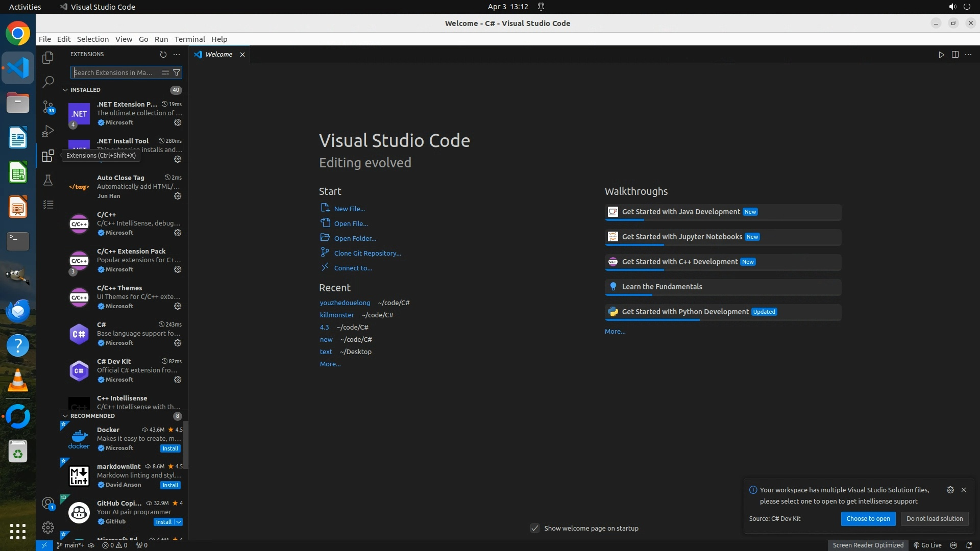The width and height of the screenshot is (980, 551).
Task: Collapse the RECOMMENDED extensions section
Action: coord(65,416)
